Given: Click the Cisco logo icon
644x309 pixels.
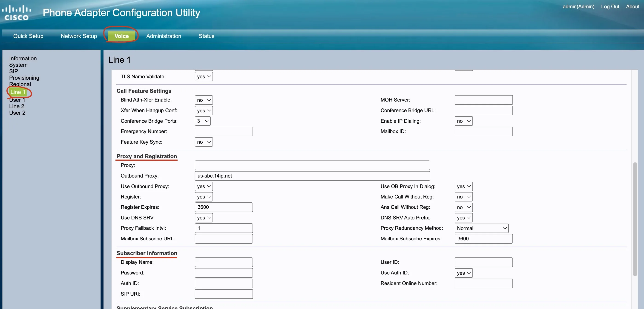Looking at the screenshot, I should pyautogui.click(x=17, y=13).
